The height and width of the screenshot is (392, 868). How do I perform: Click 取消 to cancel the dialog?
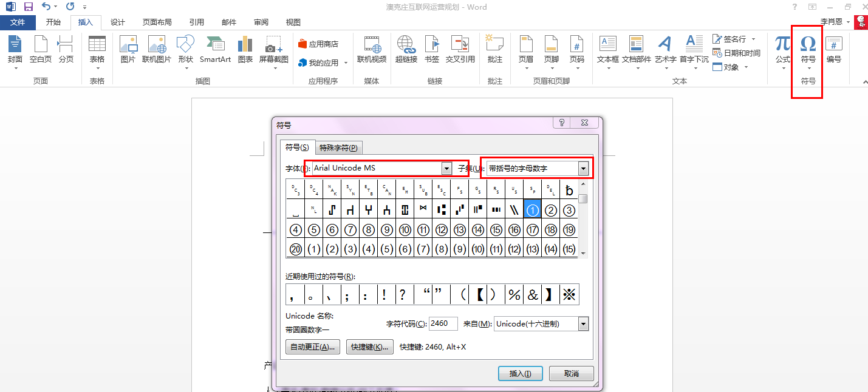(572, 373)
